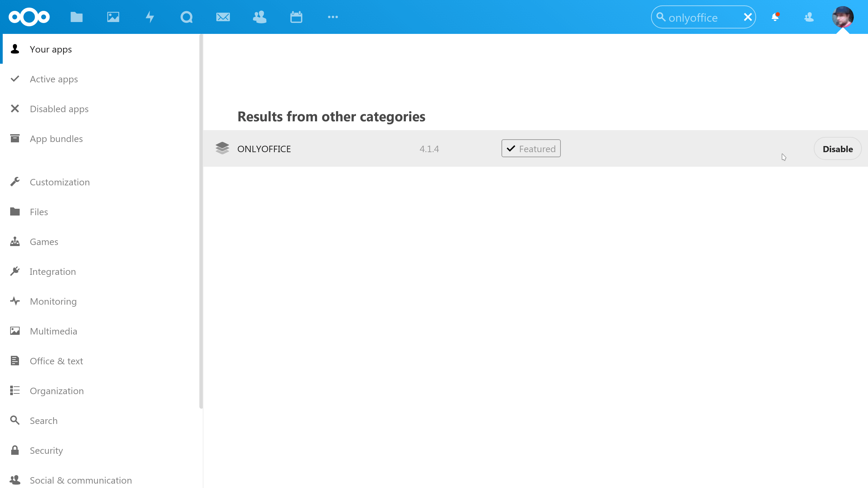Image resolution: width=868 pixels, height=488 pixels.
Task: Open the Files category in sidebar
Action: 101,212
